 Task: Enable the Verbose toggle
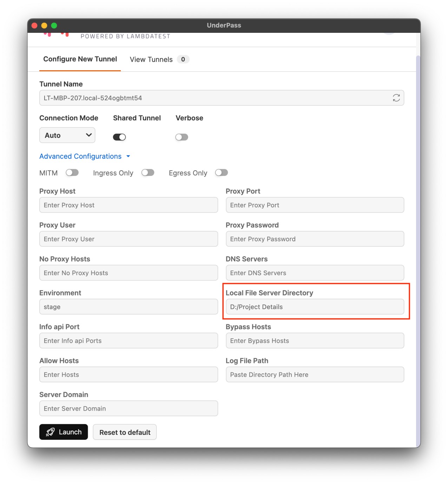coord(182,137)
